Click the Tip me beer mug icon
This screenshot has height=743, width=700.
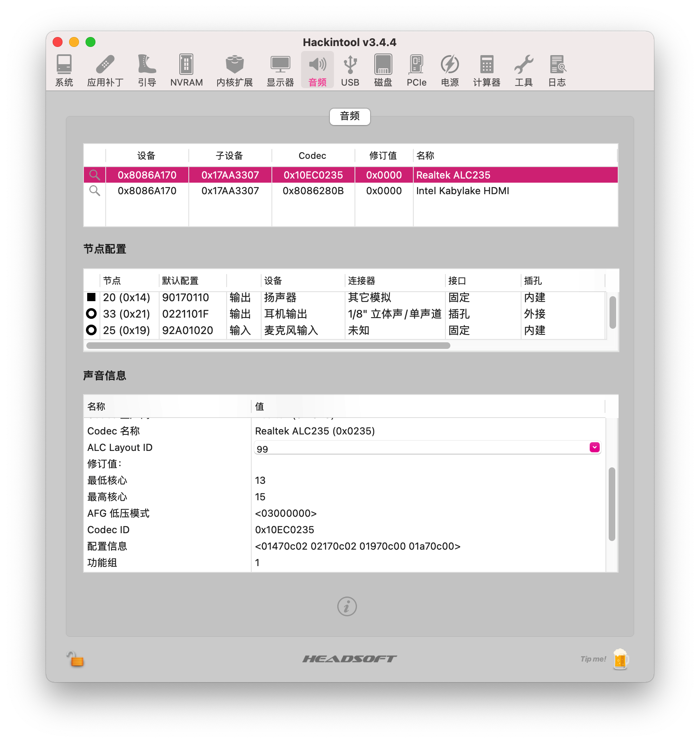click(x=620, y=659)
